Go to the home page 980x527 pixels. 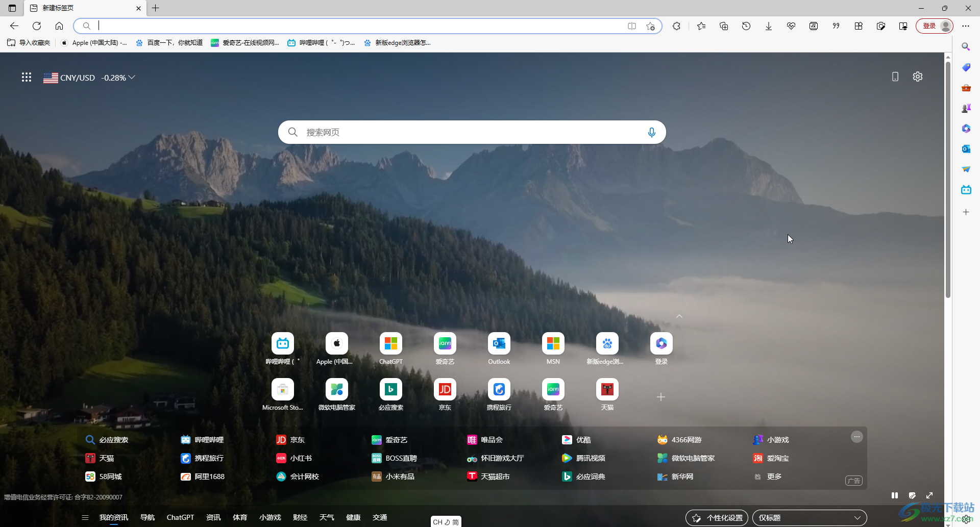(x=59, y=26)
